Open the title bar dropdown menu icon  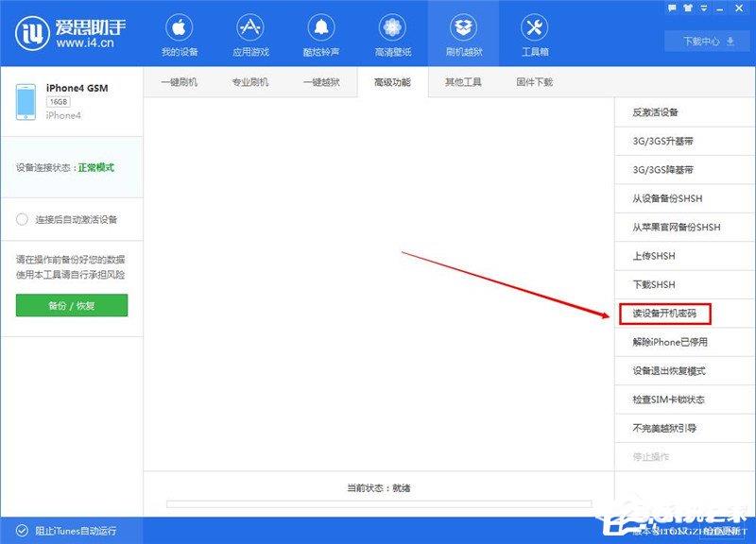click(704, 8)
